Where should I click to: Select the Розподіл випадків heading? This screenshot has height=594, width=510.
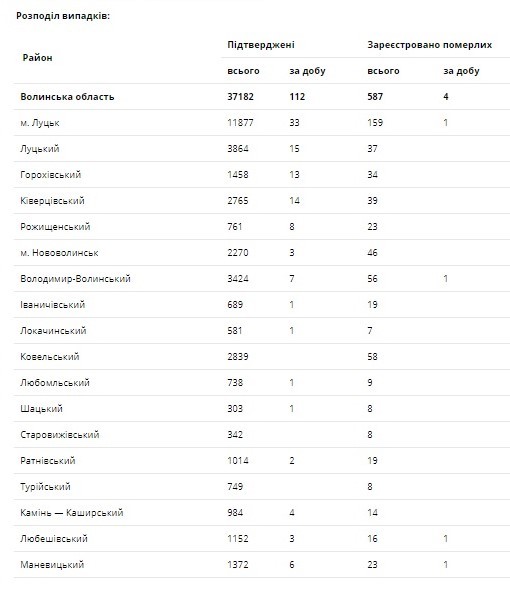click(x=63, y=16)
